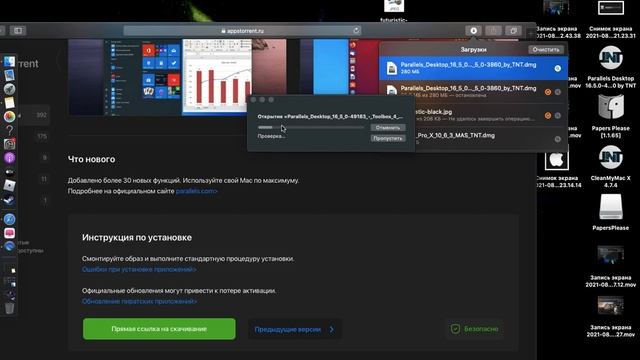
Task: Expand the chevron beside Предыдущие версии
Action: 331,329
